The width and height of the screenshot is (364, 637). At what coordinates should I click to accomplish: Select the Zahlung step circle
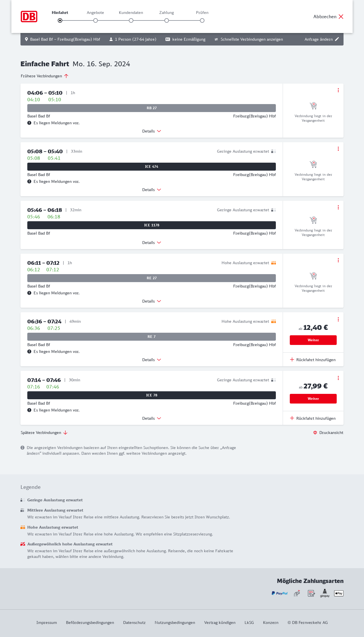click(x=167, y=20)
